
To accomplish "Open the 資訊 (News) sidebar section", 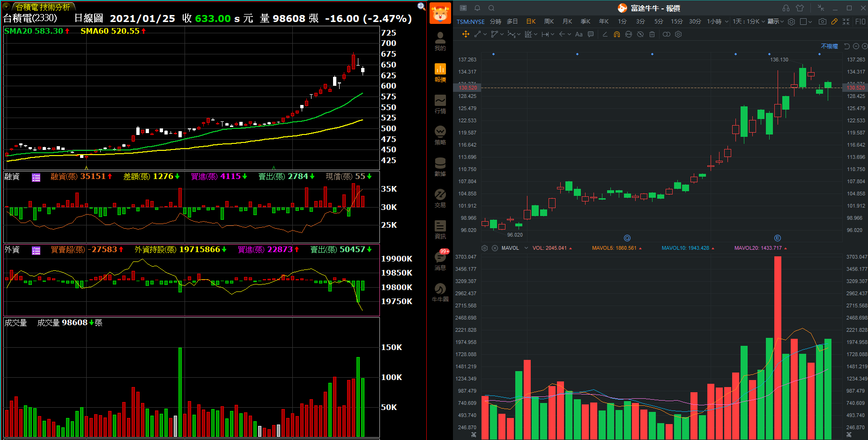I will point(440,230).
